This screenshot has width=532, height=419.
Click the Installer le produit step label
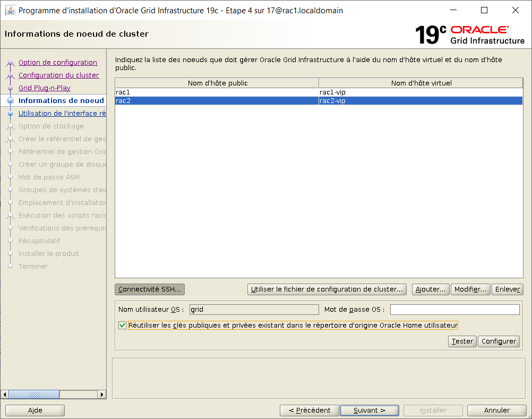pos(48,253)
